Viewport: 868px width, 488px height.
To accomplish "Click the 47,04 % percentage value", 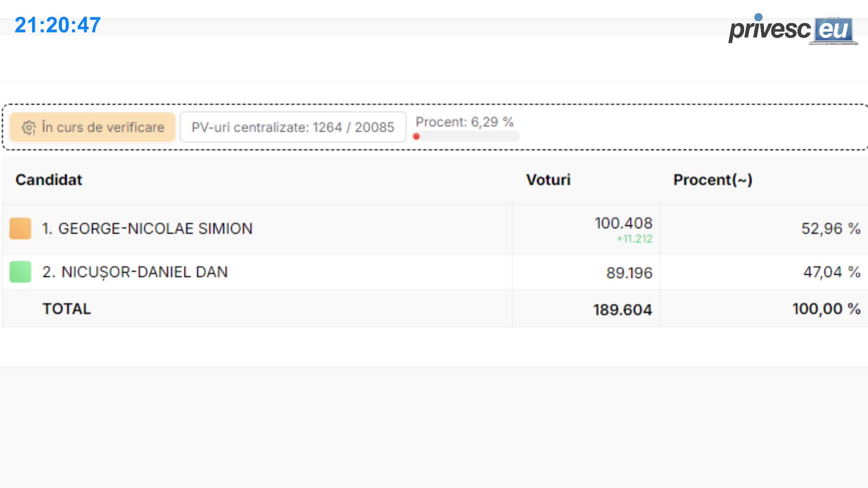I will point(831,272).
